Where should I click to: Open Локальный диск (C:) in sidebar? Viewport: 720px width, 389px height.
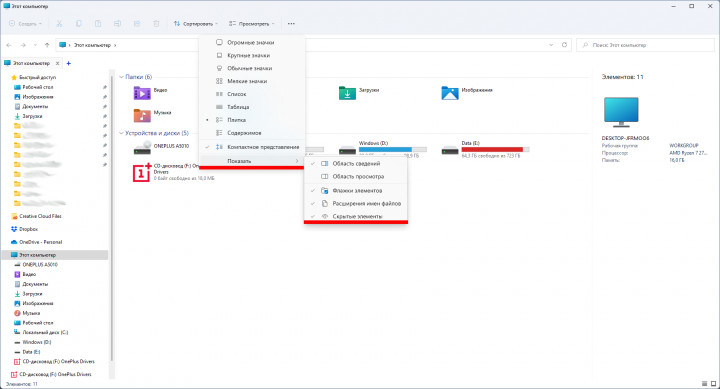pos(45,332)
